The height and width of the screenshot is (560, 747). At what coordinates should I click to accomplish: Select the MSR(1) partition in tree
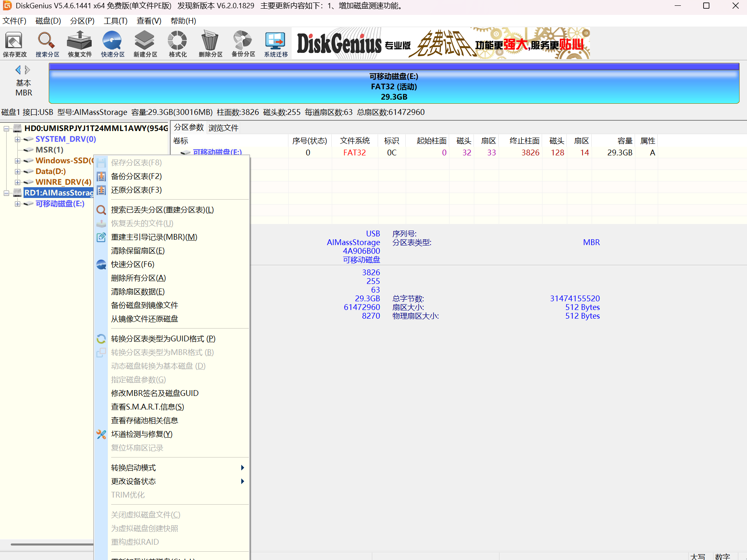50,150
